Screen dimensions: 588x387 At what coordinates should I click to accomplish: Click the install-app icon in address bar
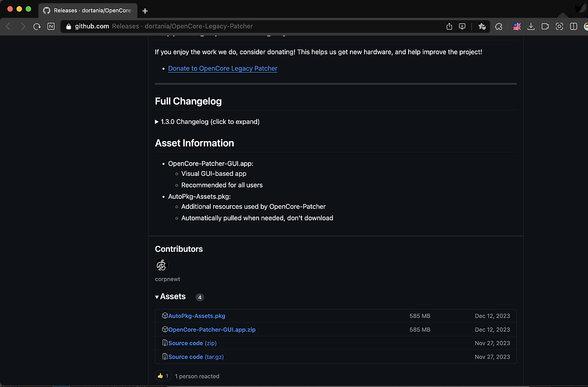[x=462, y=26]
